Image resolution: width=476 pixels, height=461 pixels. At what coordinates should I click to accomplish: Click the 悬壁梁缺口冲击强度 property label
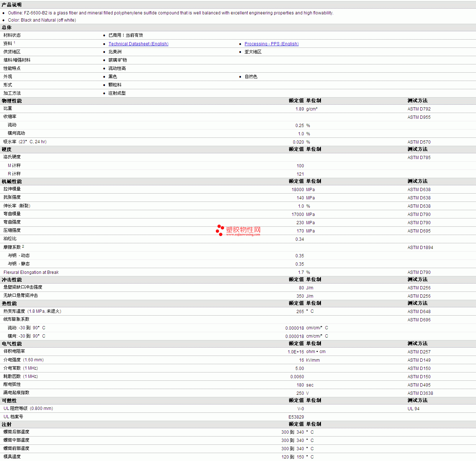coord(23,287)
